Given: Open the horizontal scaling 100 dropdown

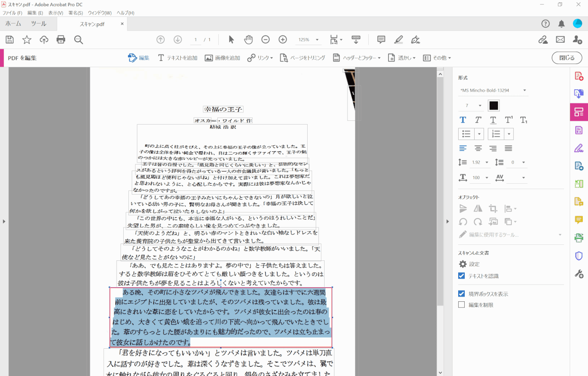Looking at the screenshot, I should (480, 178).
